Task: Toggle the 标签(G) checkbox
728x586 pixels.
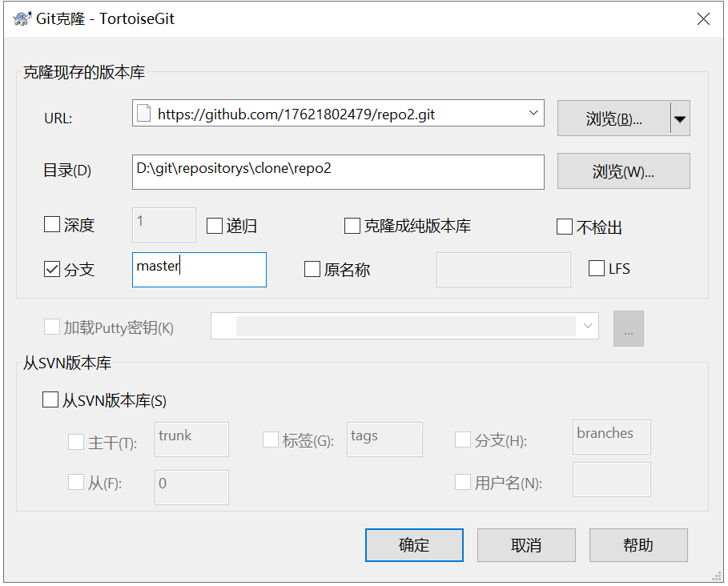Action: (x=271, y=439)
